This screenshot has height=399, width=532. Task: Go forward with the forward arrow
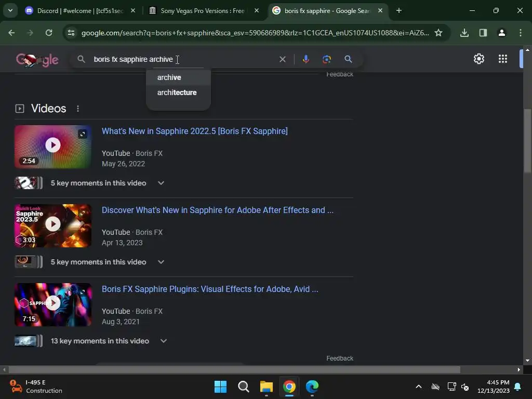(30, 33)
